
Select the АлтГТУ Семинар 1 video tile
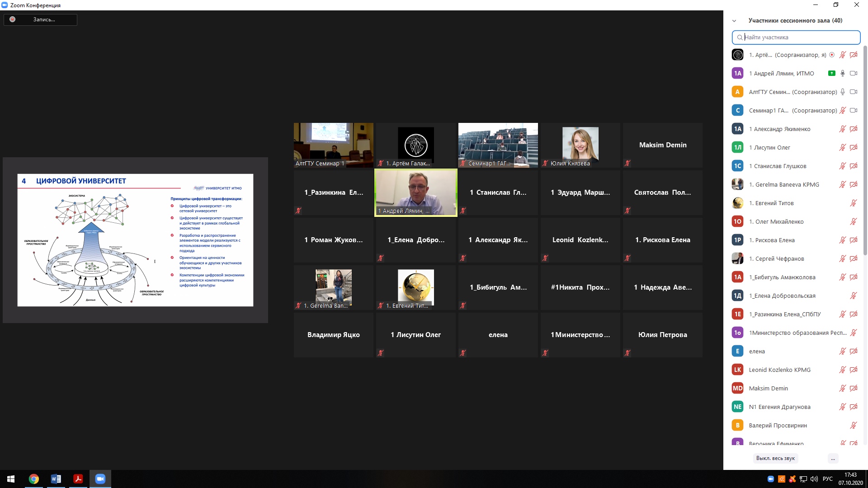pos(334,145)
